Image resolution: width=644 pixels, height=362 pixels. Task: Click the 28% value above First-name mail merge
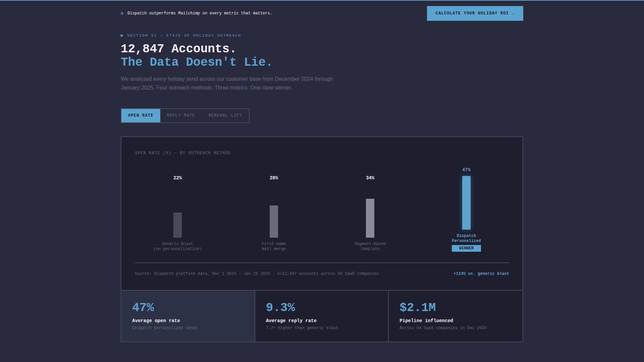(x=274, y=178)
